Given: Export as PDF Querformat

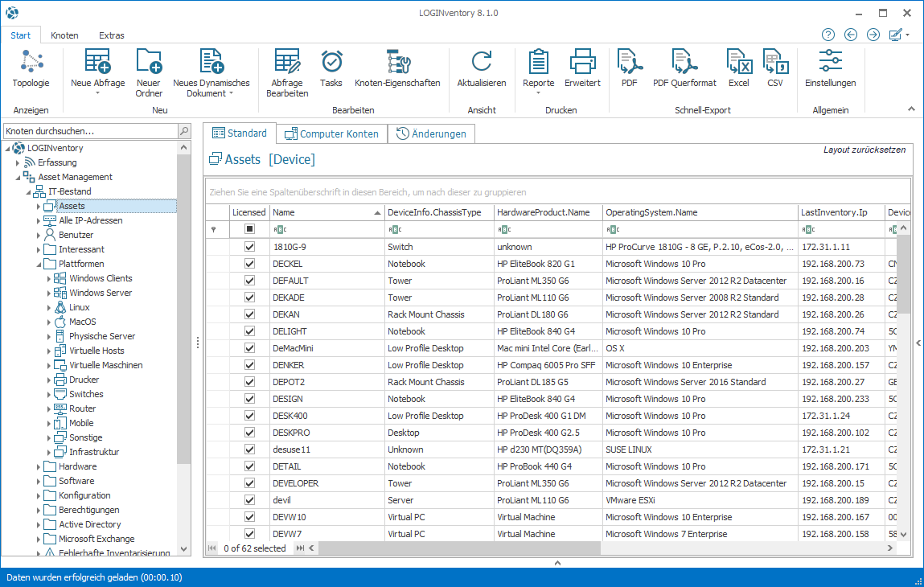Looking at the screenshot, I should point(684,68).
